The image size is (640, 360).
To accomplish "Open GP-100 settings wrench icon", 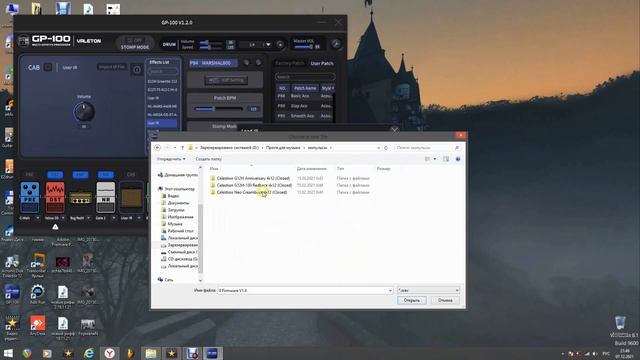I will coord(336,44).
